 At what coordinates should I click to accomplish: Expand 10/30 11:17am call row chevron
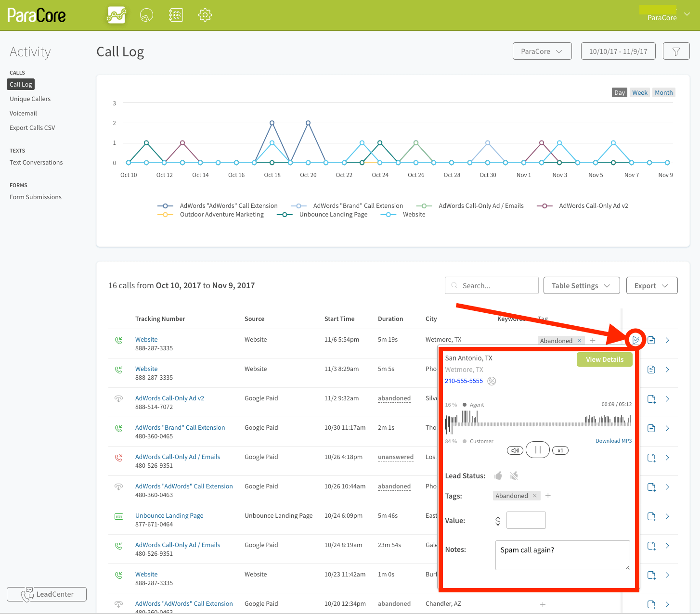[667, 428]
